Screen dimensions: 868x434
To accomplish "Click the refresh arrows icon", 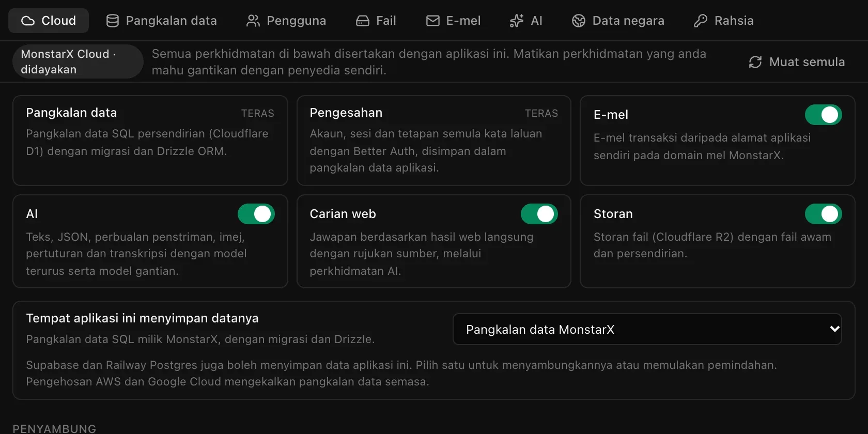I will pos(755,62).
